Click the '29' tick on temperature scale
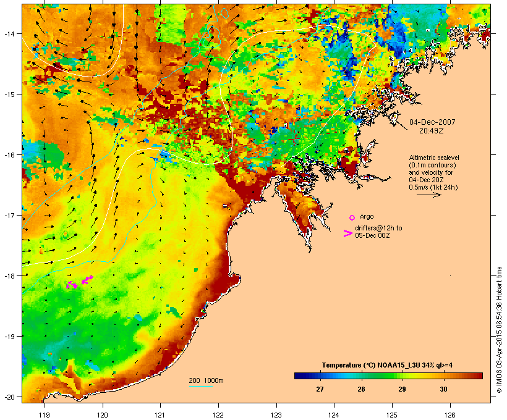Screen dimensions: 507x420 (x=402, y=389)
